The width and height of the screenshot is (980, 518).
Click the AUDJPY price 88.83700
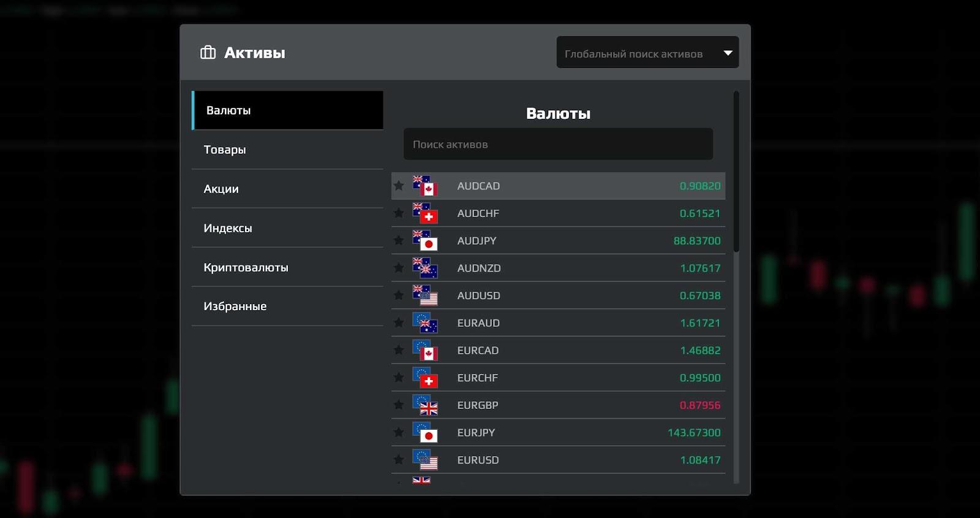click(697, 241)
